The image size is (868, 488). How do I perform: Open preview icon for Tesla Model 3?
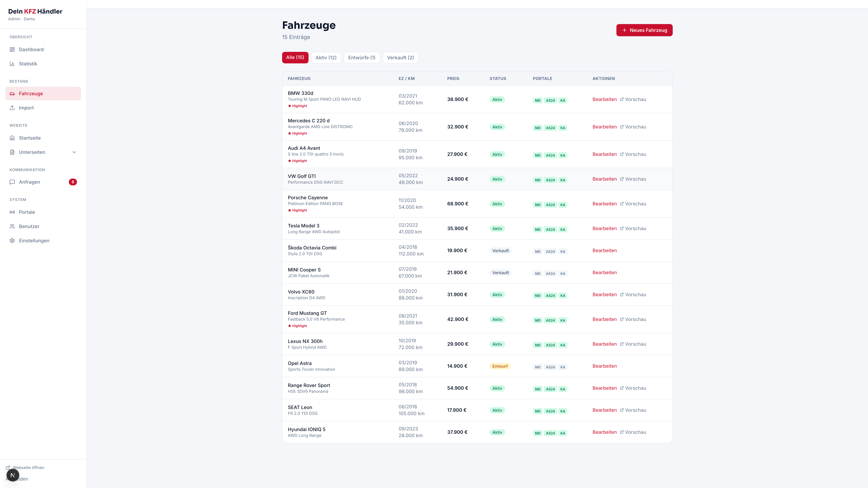pyautogui.click(x=622, y=228)
